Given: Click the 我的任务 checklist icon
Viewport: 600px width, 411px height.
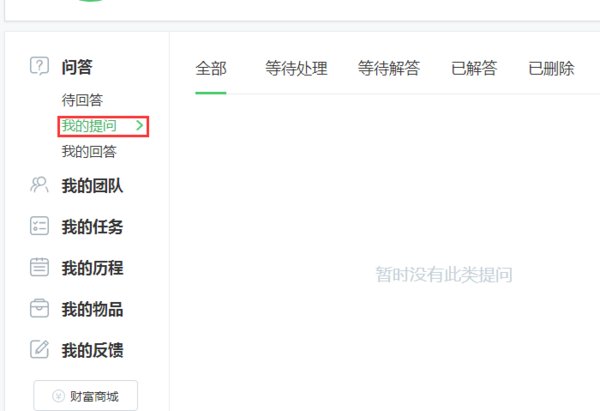Looking at the screenshot, I should [40, 226].
